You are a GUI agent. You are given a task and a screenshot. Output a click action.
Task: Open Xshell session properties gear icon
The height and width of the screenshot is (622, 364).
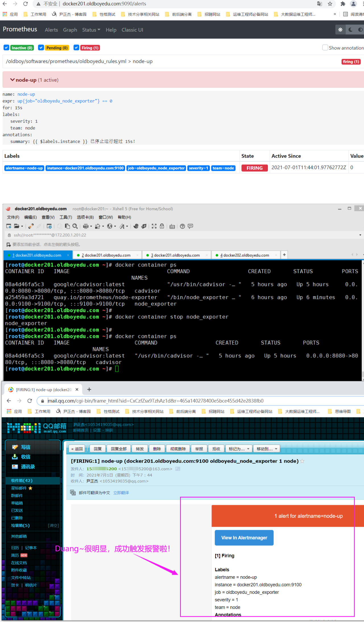pos(49,226)
